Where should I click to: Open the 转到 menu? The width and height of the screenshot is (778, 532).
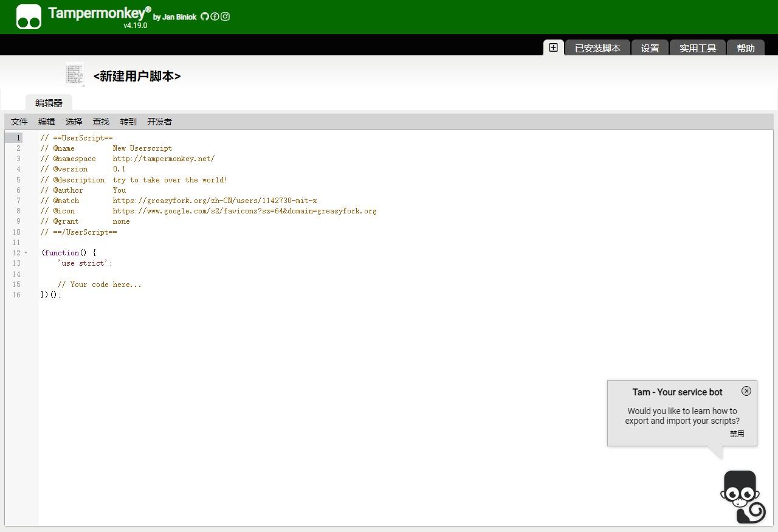coord(128,122)
